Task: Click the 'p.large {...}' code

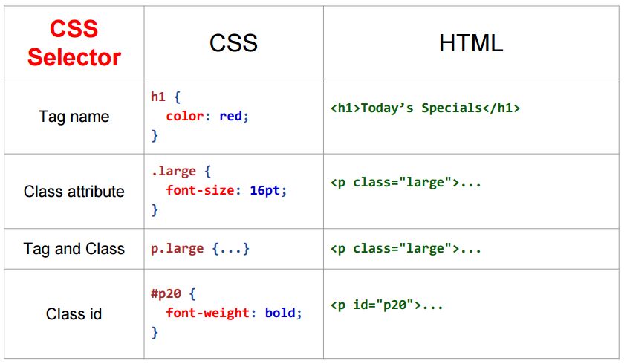Action: (200, 248)
